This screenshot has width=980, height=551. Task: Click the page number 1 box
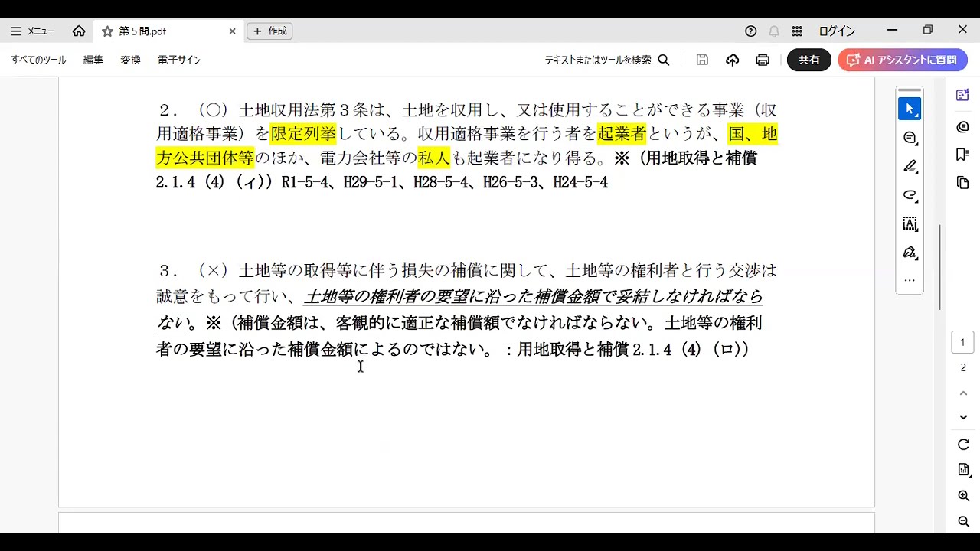pyautogui.click(x=963, y=342)
